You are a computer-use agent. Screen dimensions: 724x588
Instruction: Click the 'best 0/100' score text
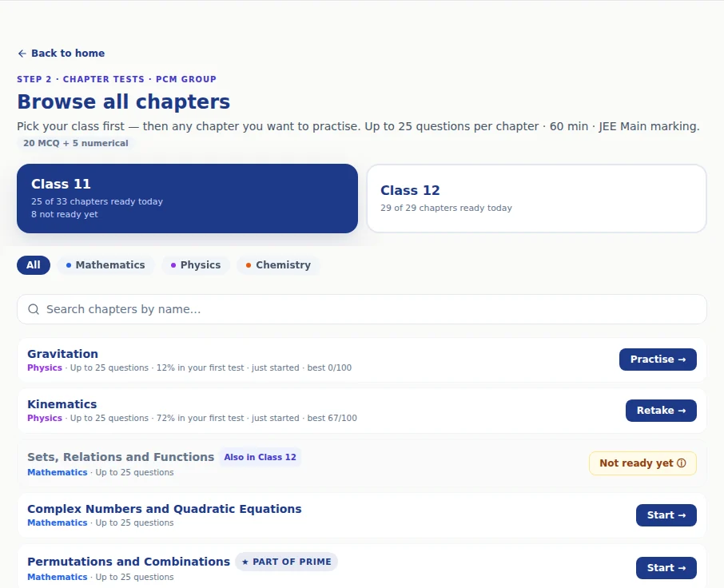pyautogui.click(x=329, y=367)
